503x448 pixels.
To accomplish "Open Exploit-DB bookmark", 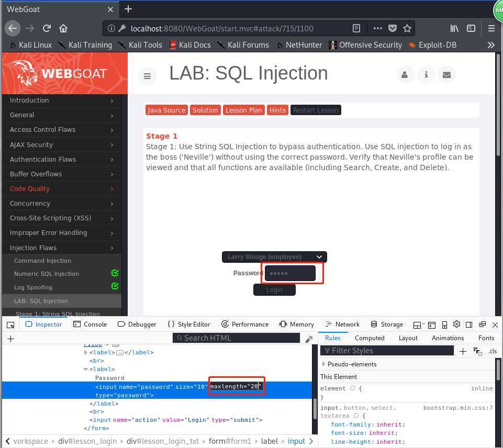I will 432,45.
